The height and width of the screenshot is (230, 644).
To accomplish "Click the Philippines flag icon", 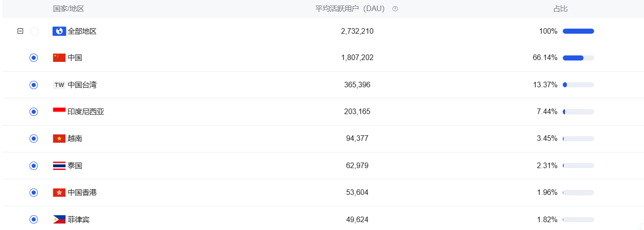I will click(59, 219).
